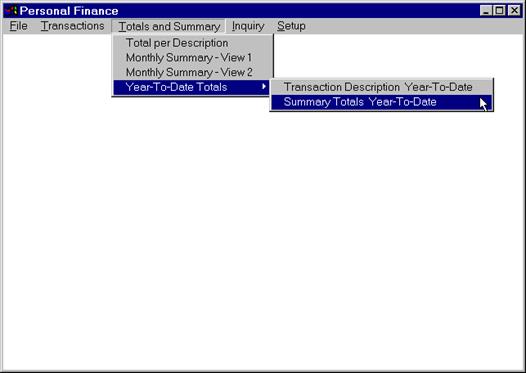
Task: Close the Personal Finance window
Action: point(514,10)
